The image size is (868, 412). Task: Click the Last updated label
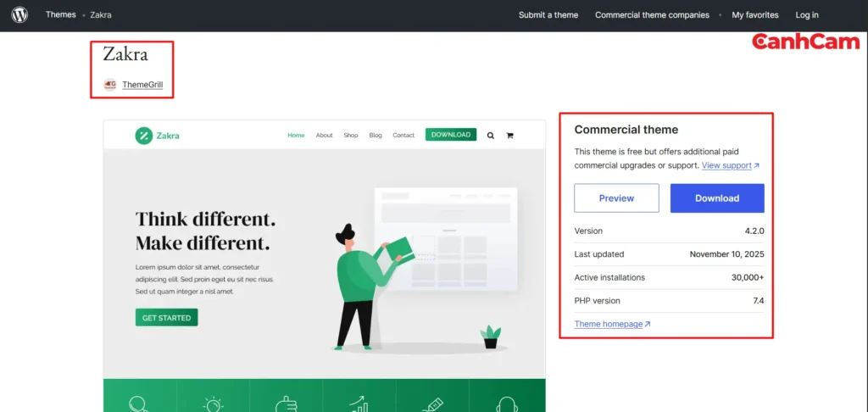coord(599,254)
